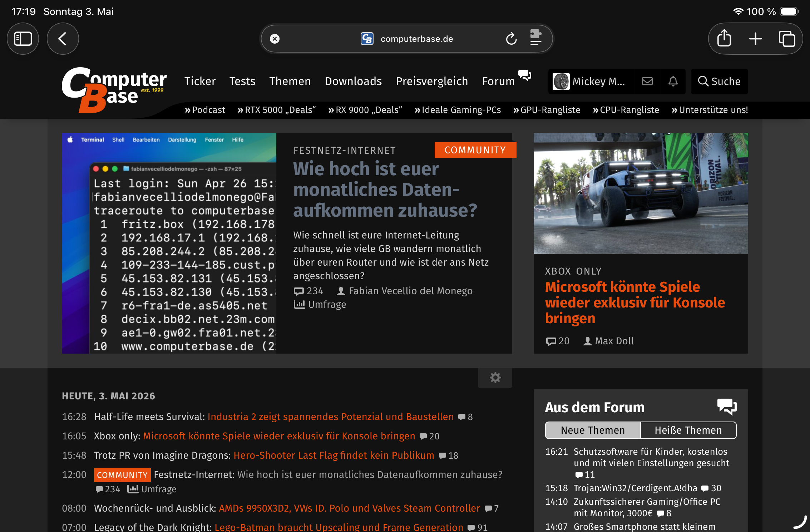This screenshot has height=532, width=810.
Task: Open AMDs 9950X3D2, VWs ID. Polo article
Action: coord(349,508)
